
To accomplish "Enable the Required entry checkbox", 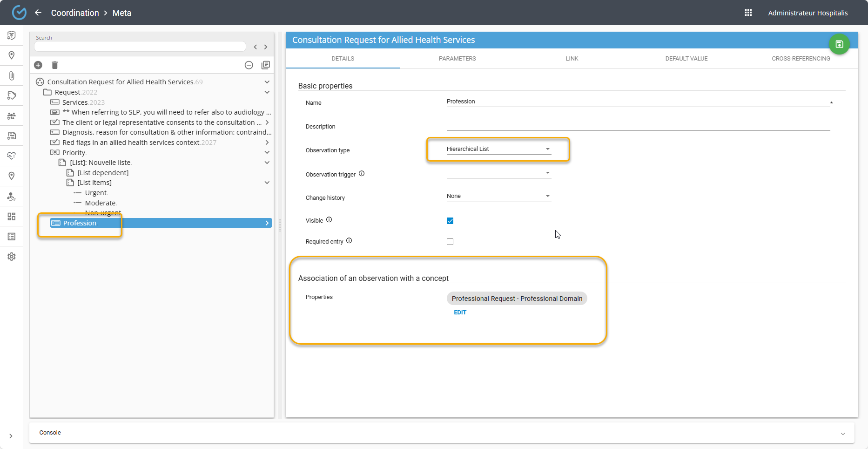I will point(450,242).
